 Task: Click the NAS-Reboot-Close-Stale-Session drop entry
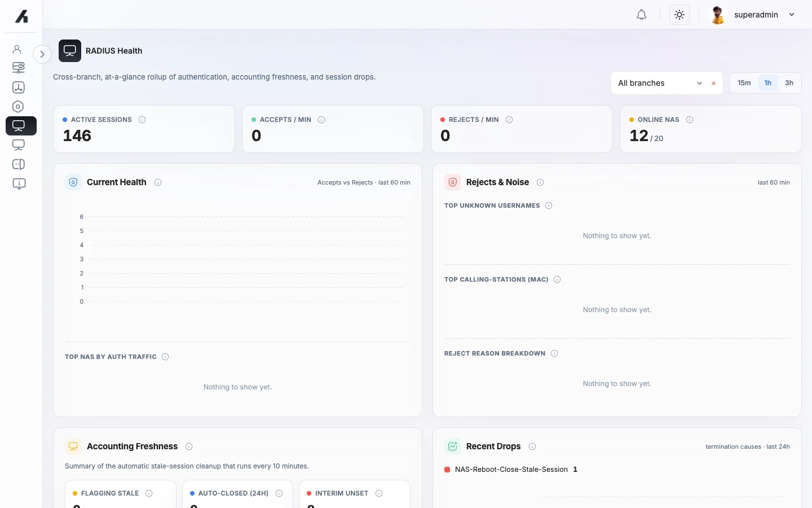click(511, 470)
